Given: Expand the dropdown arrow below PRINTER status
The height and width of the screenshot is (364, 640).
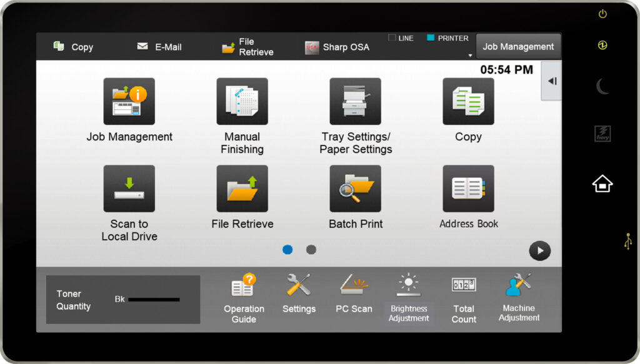Looking at the screenshot, I should (x=471, y=54).
